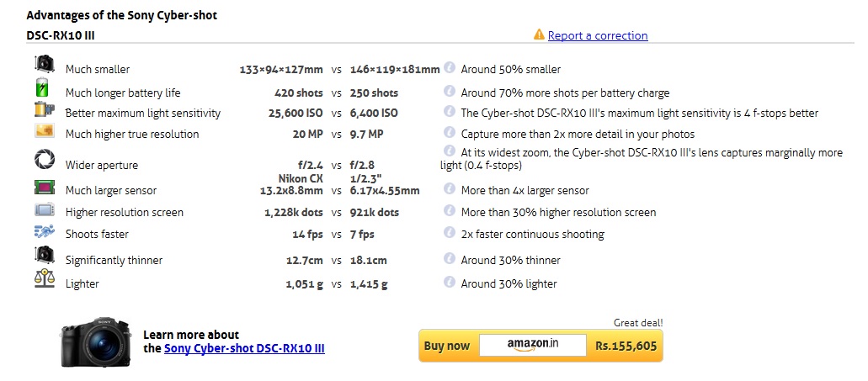Viewport: 868px width, 381px height.
Task: Click the '7 fps' value
Action: pyautogui.click(x=362, y=235)
